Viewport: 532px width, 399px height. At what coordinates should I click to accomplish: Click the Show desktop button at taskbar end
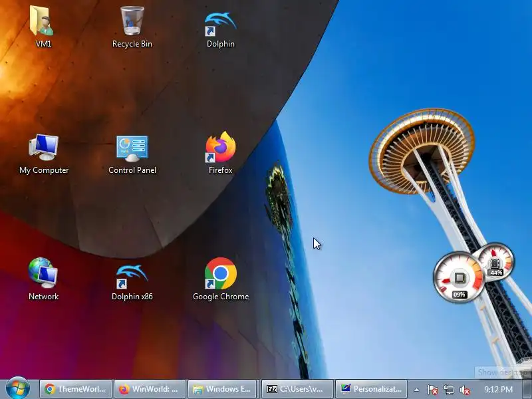coord(527,389)
